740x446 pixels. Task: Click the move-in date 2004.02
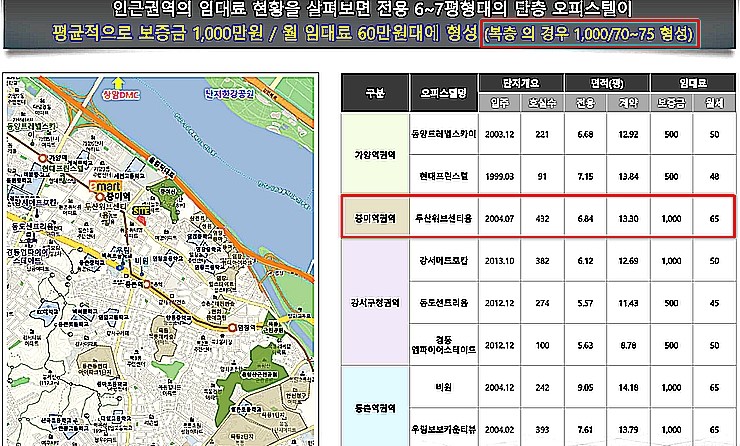pos(499,429)
